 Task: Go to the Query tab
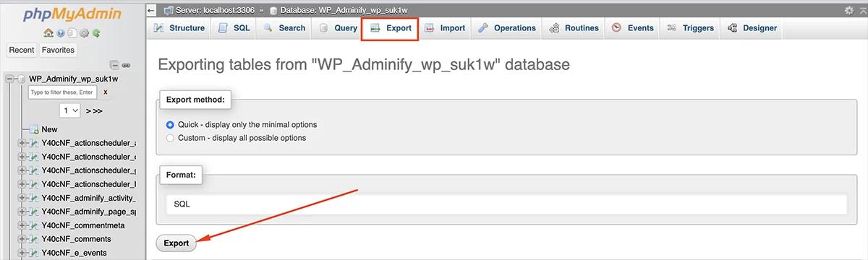pos(337,28)
